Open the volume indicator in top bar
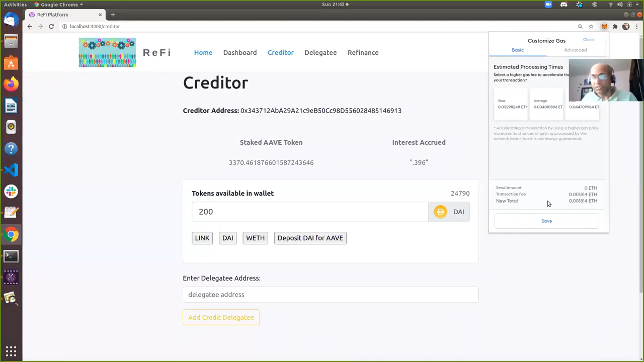The width and height of the screenshot is (644, 362). pyautogui.click(x=621, y=5)
